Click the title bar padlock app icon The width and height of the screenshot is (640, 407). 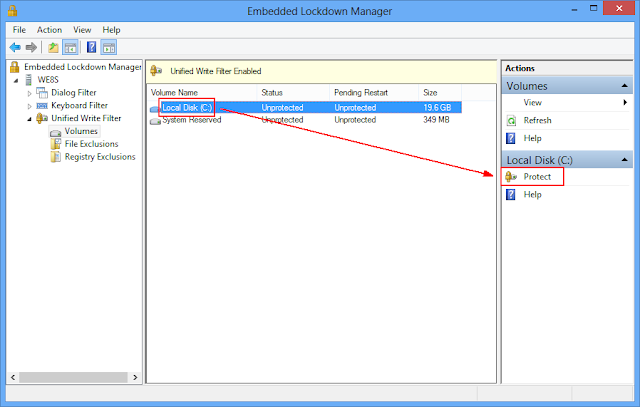pos(13,11)
